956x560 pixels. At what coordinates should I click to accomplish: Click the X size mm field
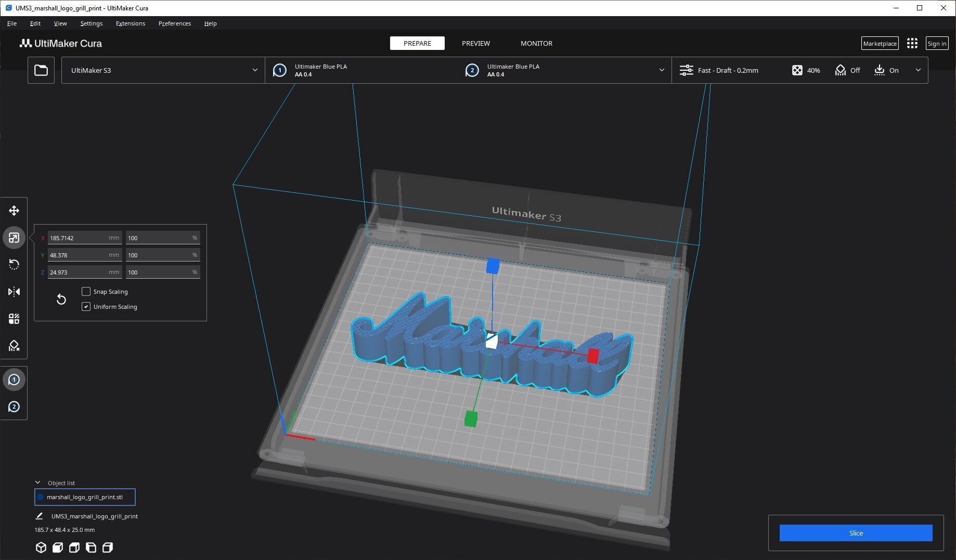(x=85, y=238)
